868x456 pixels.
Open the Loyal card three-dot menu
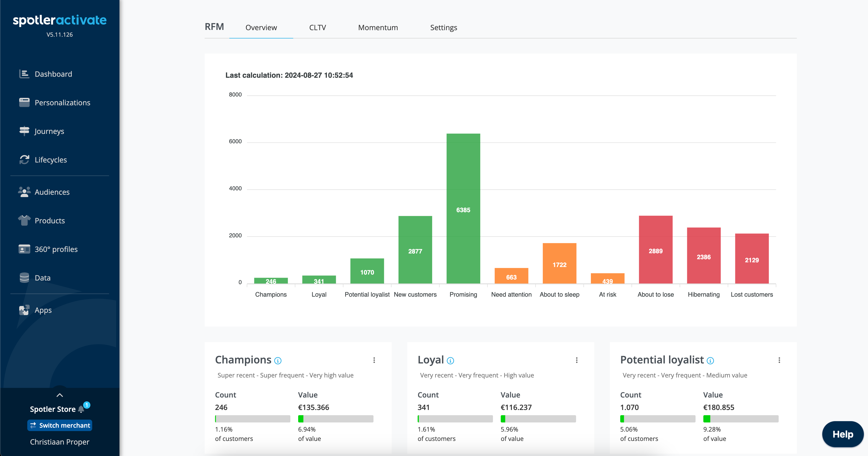point(577,360)
